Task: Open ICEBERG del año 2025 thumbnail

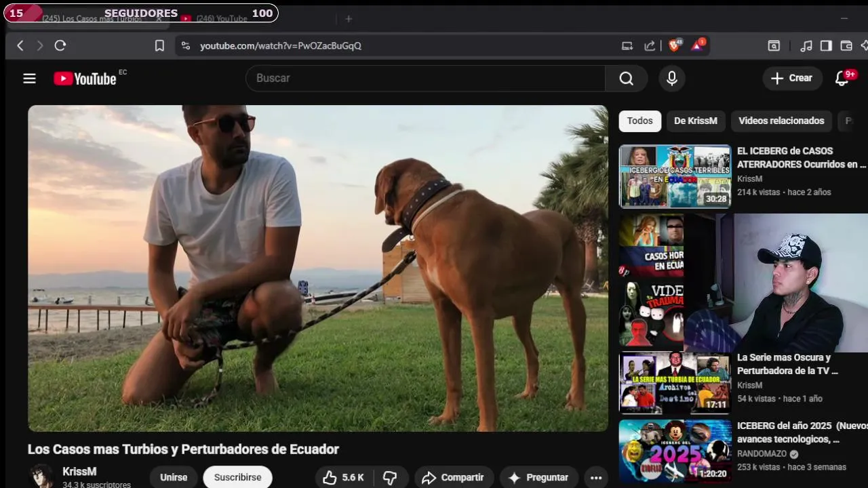Action: pos(675,451)
